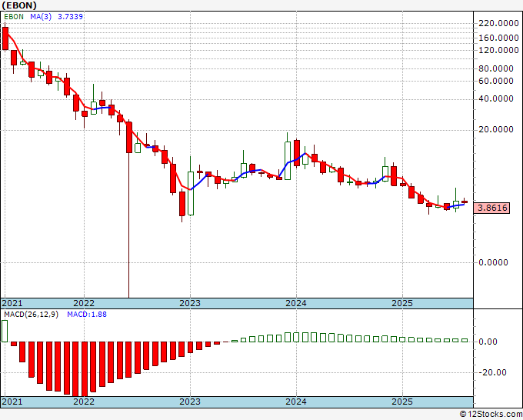The height and width of the screenshot is (420, 523).
Task: Click the 160.0000 price axis label
Action: pos(498,38)
